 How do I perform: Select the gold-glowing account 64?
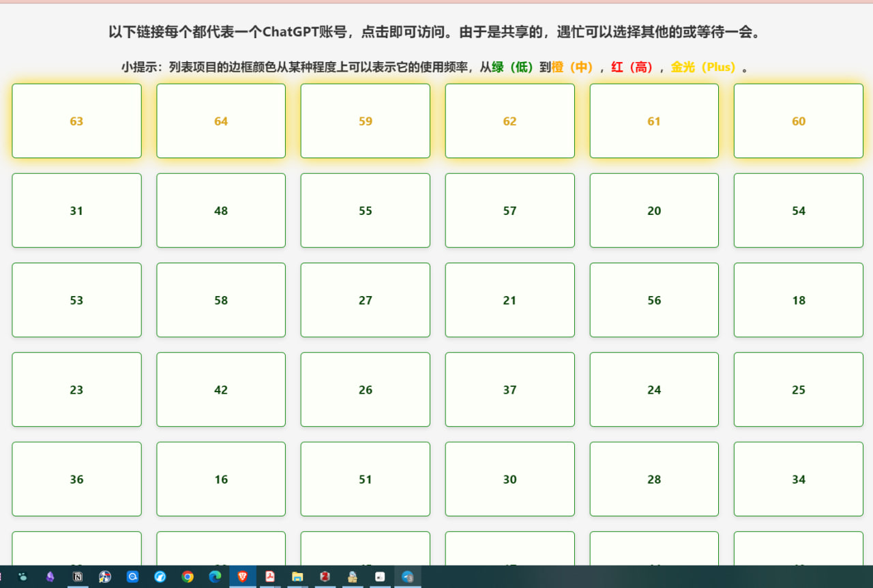tap(221, 121)
